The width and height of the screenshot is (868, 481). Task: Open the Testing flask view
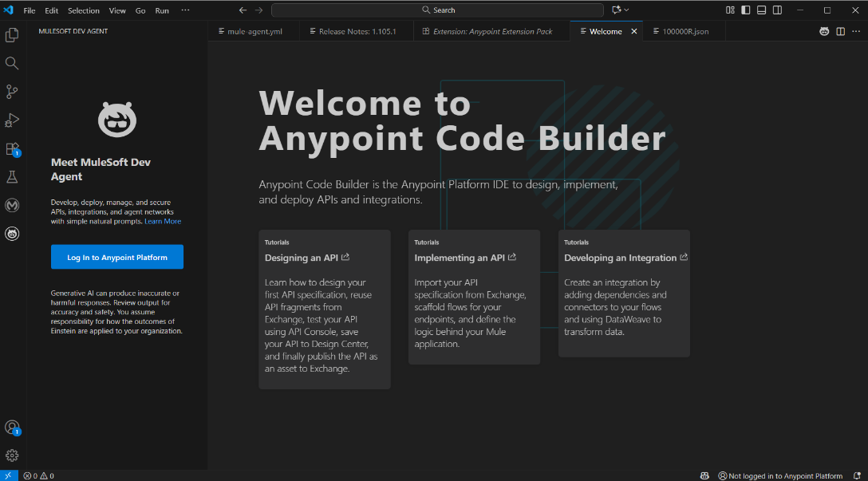[12, 177]
